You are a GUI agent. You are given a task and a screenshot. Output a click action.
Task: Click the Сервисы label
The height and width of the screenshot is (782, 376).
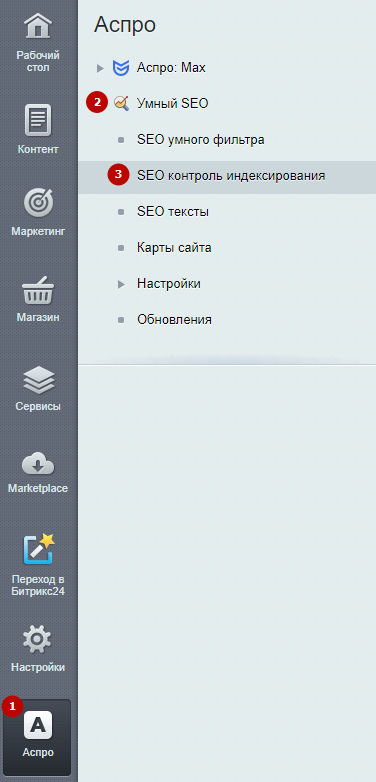38,406
